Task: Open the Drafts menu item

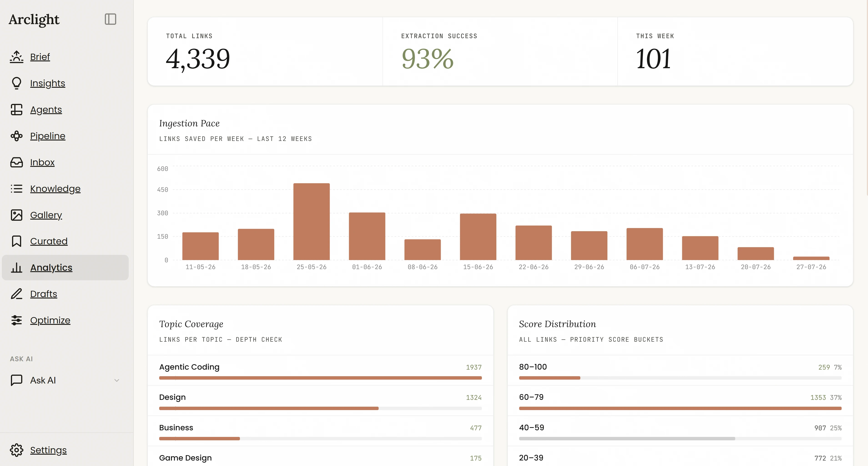Action: pyautogui.click(x=44, y=294)
